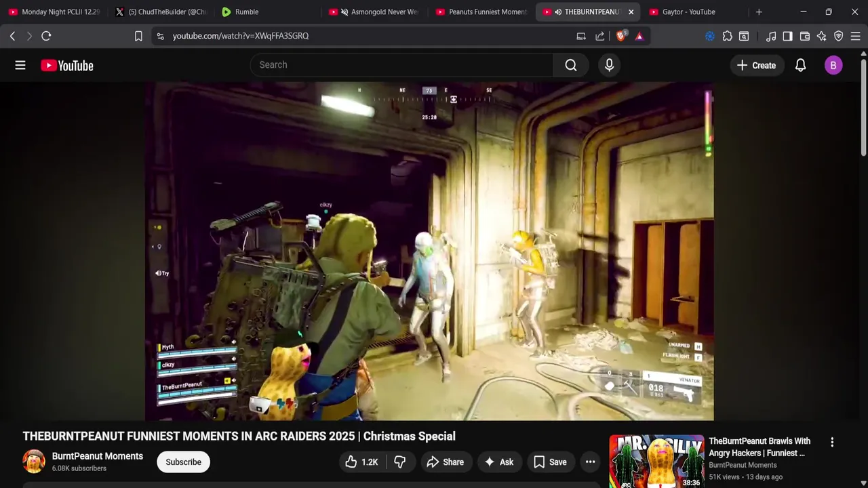Open the extensions puzzle piece menu
The image size is (868, 488).
(x=727, y=36)
